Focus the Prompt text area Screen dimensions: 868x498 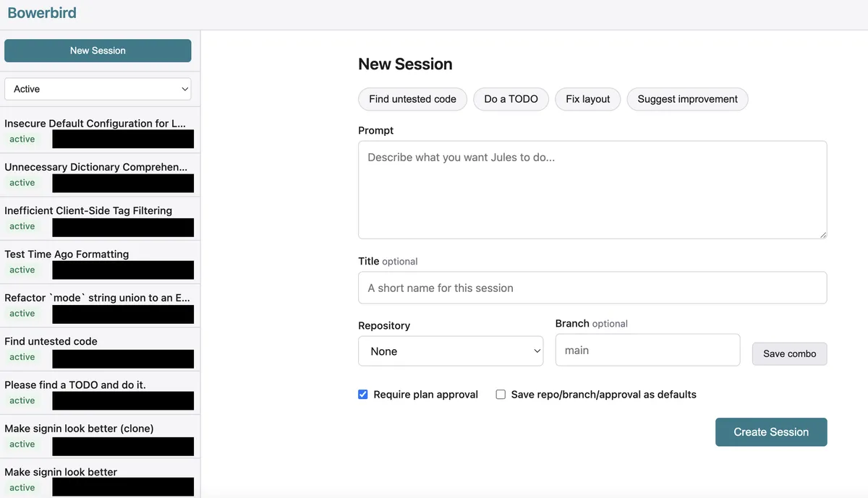click(592, 189)
